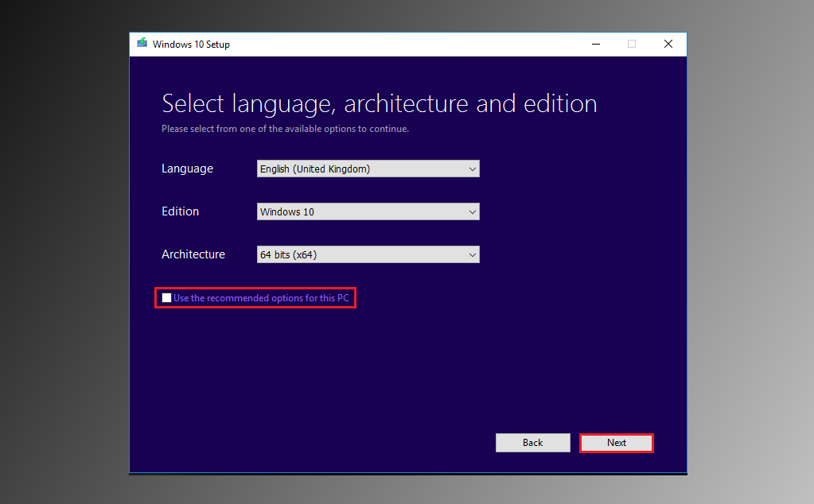
Task: Minimize the Windows 10 Setup window
Action: click(x=596, y=44)
